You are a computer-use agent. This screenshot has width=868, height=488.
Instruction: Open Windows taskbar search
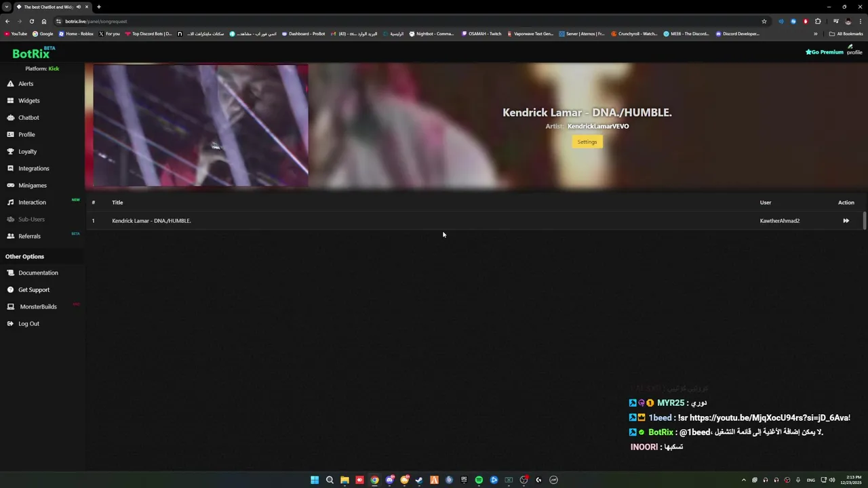point(330,480)
